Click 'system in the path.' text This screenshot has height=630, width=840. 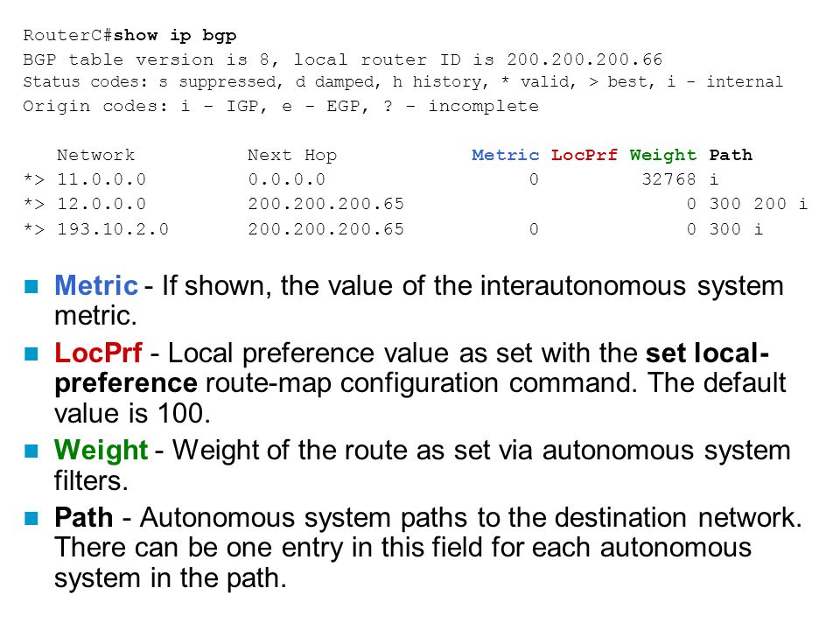pyautogui.click(x=171, y=578)
